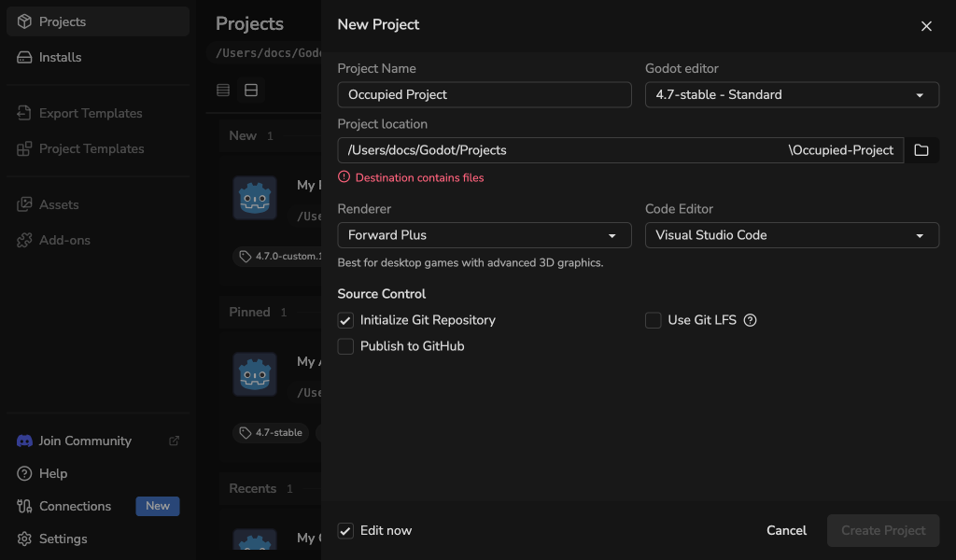Click the Discord Join Community icon
Image resolution: width=956 pixels, height=560 pixels.
pyautogui.click(x=24, y=441)
